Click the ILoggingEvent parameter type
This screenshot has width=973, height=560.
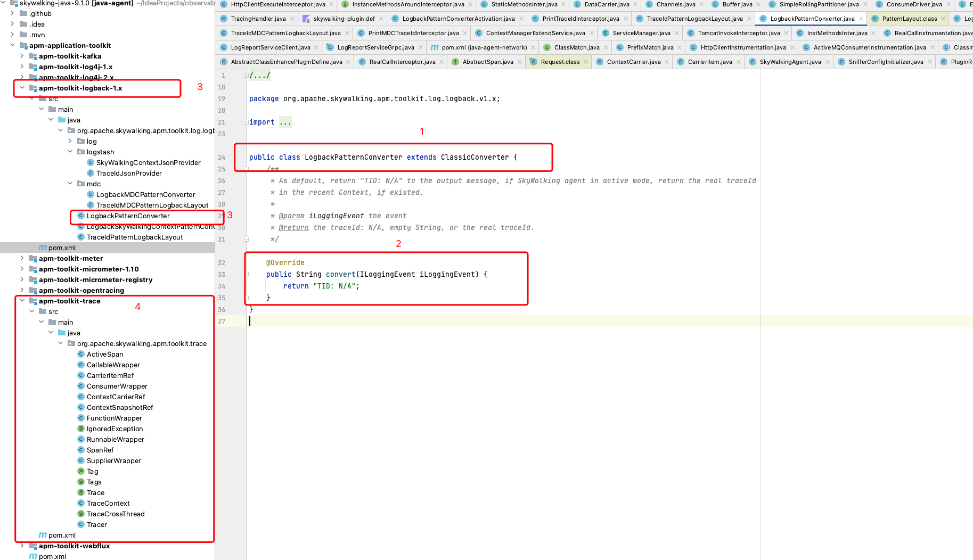click(387, 274)
